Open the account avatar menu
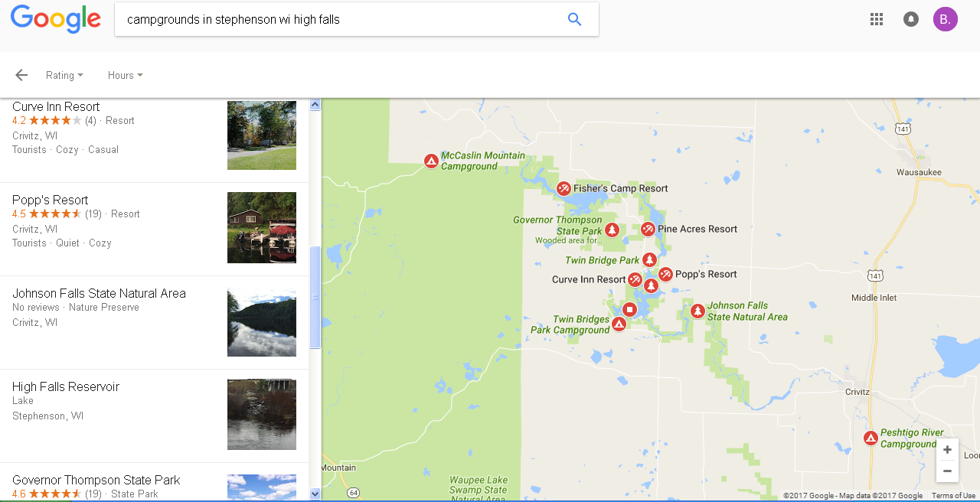 pyautogui.click(x=946, y=19)
